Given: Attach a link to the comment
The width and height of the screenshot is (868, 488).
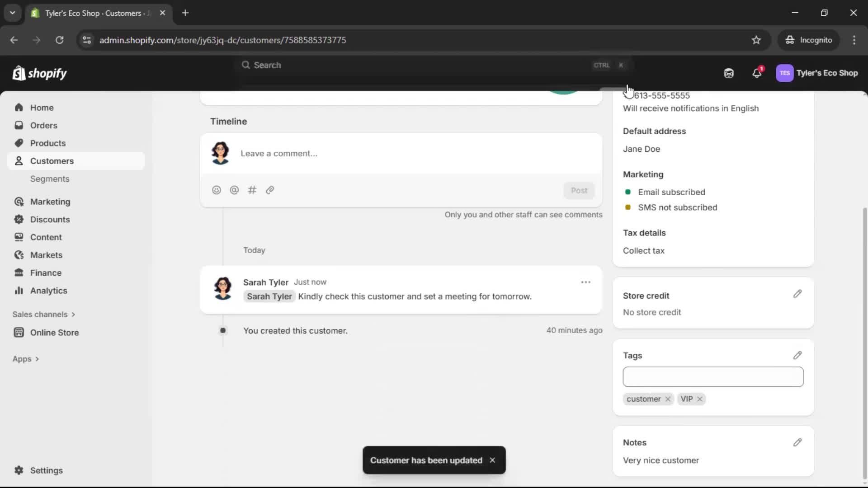Looking at the screenshot, I should click(x=270, y=190).
